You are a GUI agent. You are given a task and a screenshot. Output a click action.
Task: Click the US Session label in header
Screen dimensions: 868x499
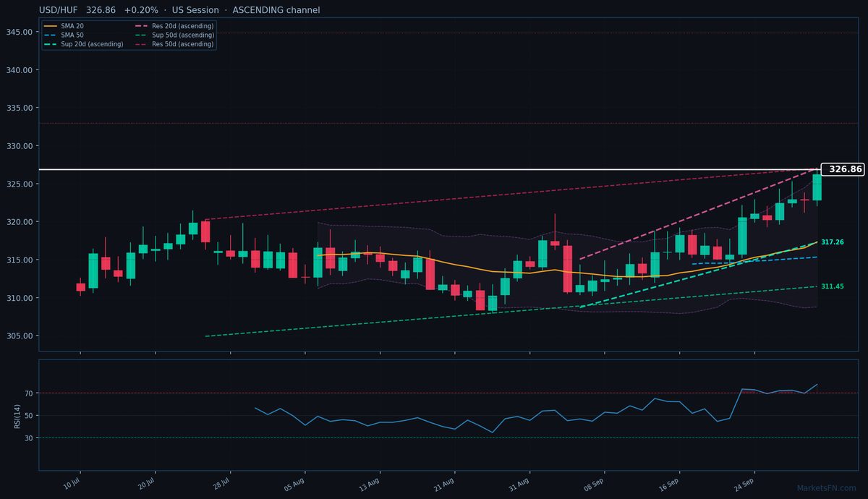(195, 10)
